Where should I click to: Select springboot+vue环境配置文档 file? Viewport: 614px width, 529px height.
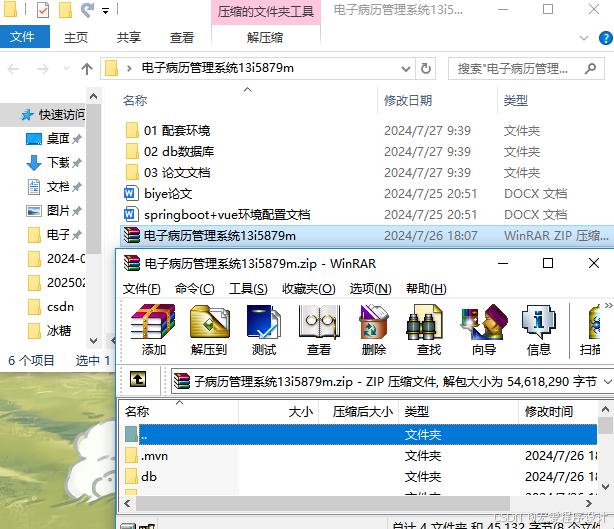pos(217,215)
